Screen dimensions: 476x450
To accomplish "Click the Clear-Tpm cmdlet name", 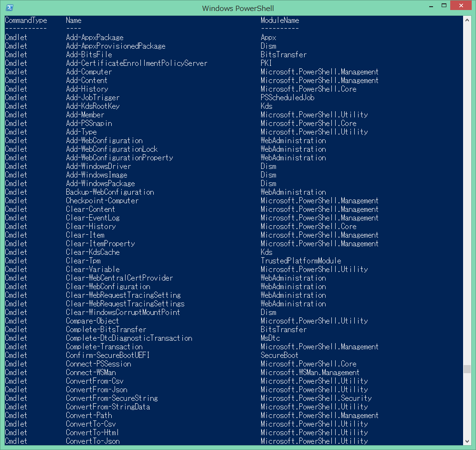I will (x=83, y=261).
